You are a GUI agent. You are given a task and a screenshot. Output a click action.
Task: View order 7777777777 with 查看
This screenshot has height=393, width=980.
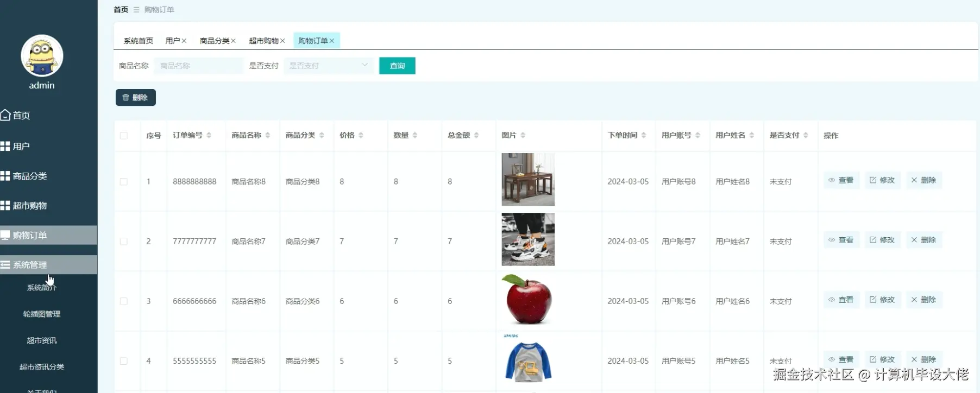pyautogui.click(x=841, y=240)
